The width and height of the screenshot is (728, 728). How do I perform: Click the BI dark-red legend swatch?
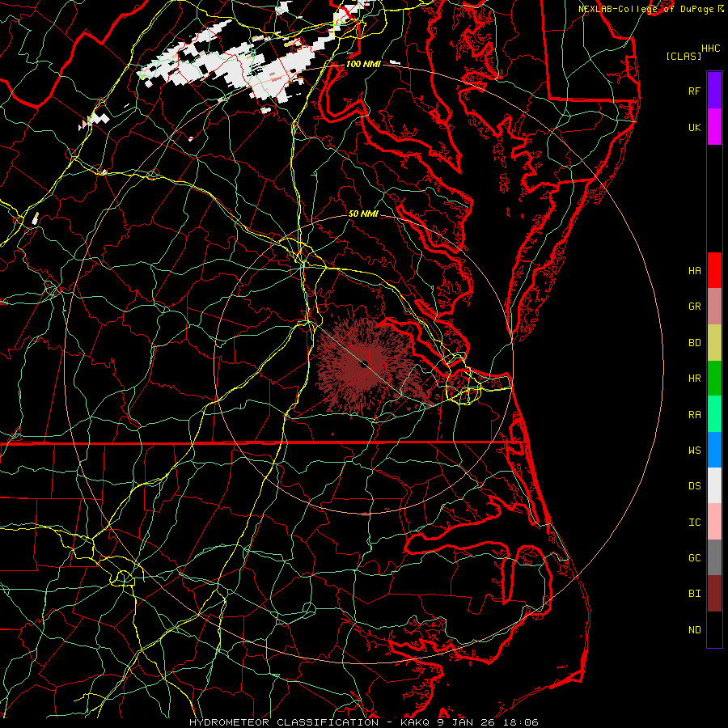tap(714, 594)
